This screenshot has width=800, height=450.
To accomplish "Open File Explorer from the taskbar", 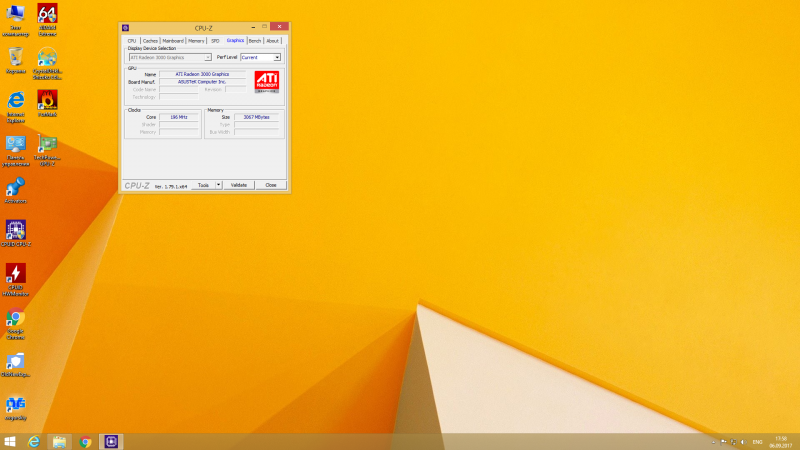I will point(60,441).
